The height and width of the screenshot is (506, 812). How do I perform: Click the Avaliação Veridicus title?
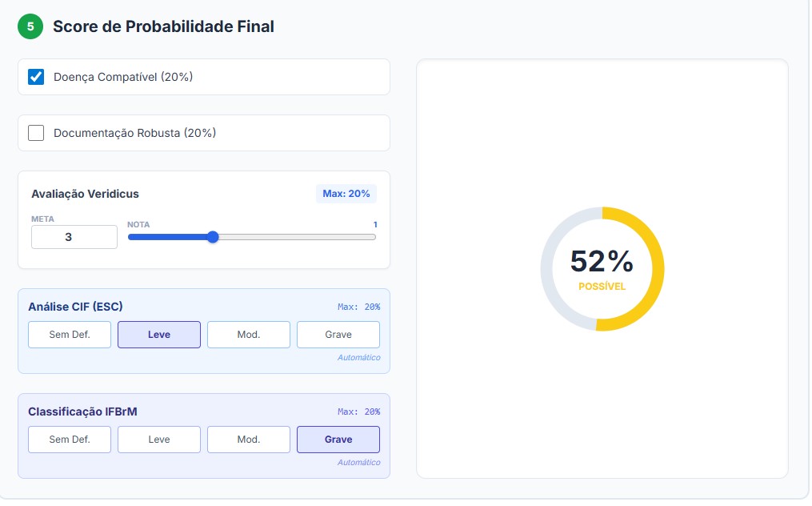click(x=85, y=194)
